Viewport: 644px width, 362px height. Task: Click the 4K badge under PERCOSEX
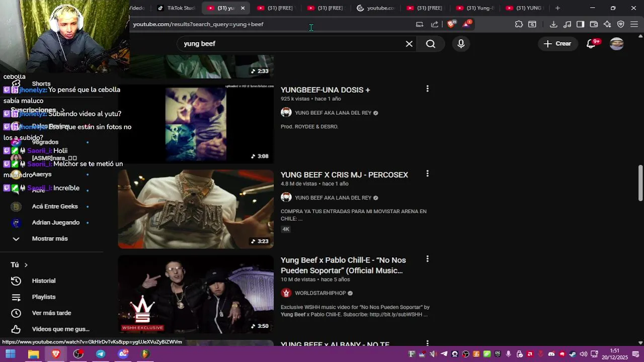pos(286,229)
